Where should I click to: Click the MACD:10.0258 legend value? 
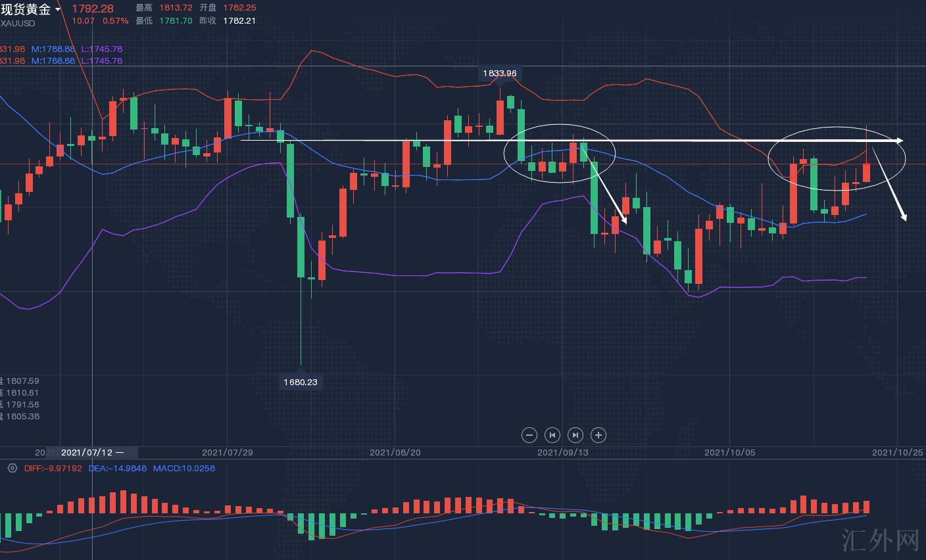[184, 469]
